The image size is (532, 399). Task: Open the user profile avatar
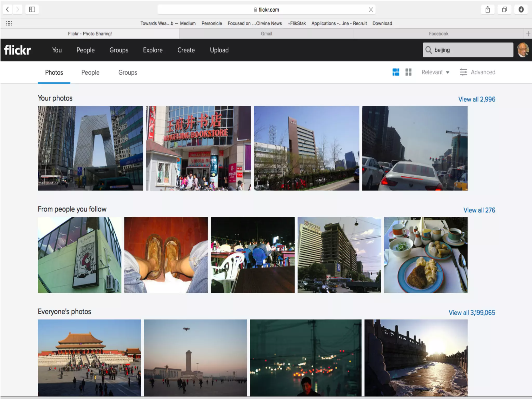[x=523, y=50]
